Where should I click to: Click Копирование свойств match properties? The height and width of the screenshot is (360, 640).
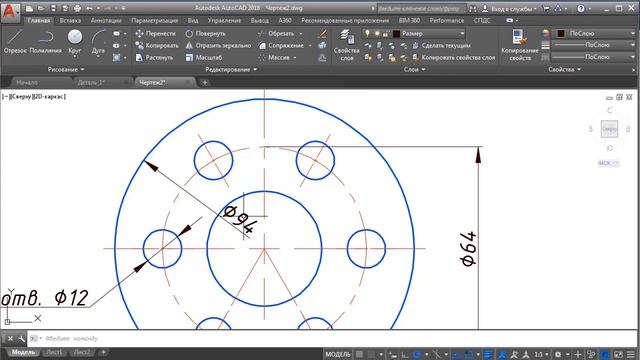(x=520, y=45)
